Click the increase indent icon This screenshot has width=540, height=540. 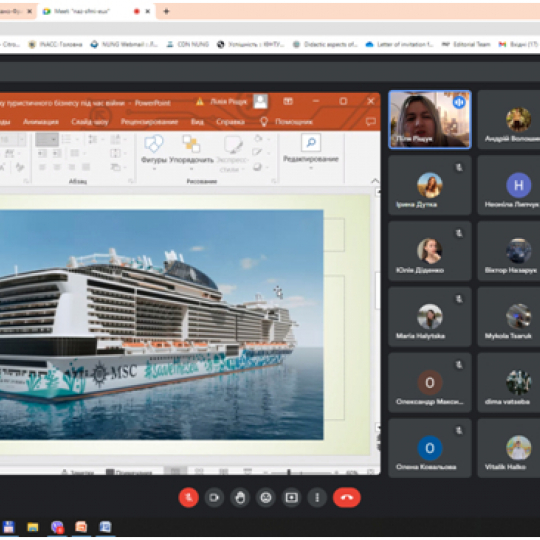(x=57, y=153)
